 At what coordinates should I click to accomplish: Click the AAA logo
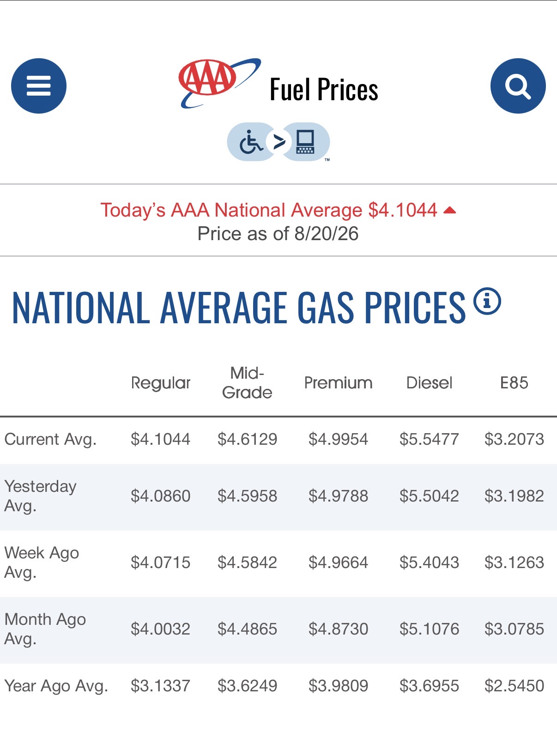coord(219,83)
